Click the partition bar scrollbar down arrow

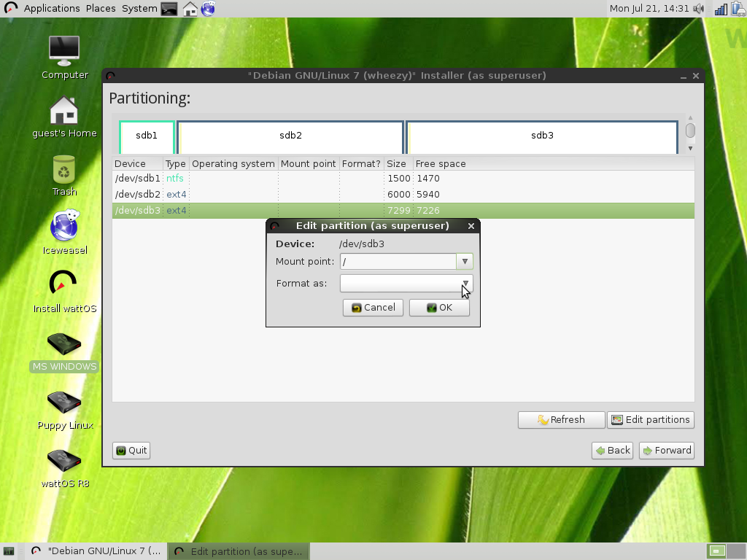[690, 149]
